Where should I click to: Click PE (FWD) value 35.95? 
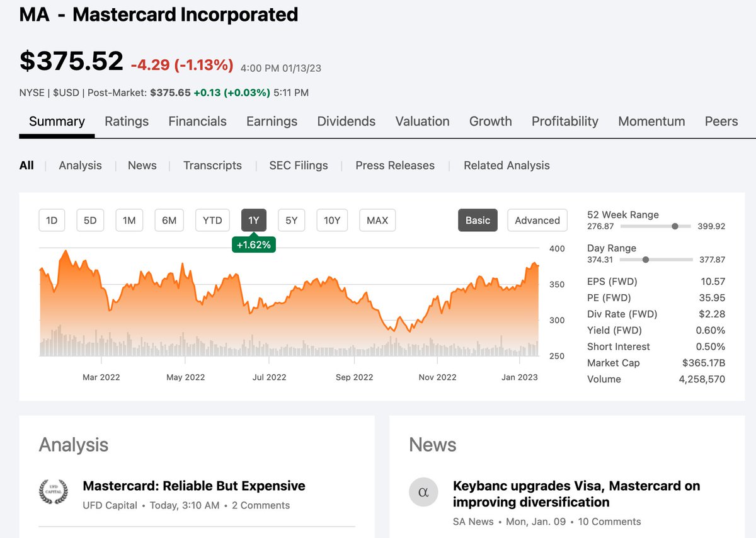(713, 298)
